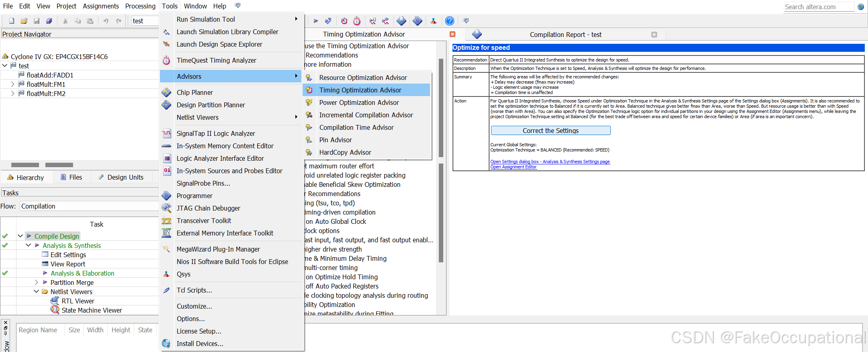The image size is (868, 352).
Task: Click the Start Analysis & Synthesis toolbar icon
Action: tap(328, 21)
